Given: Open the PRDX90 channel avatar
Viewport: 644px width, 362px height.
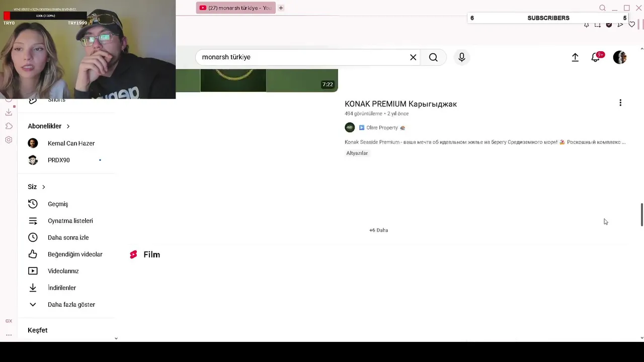Looking at the screenshot, I should point(33,160).
